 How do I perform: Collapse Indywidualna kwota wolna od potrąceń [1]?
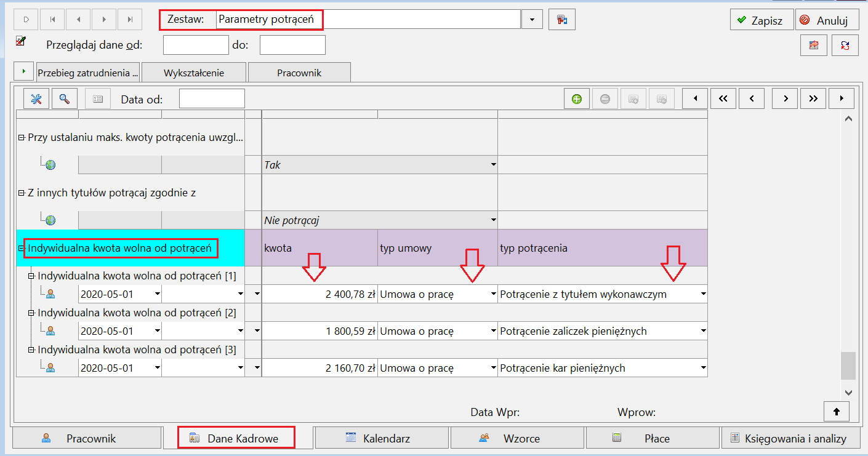[31, 276]
